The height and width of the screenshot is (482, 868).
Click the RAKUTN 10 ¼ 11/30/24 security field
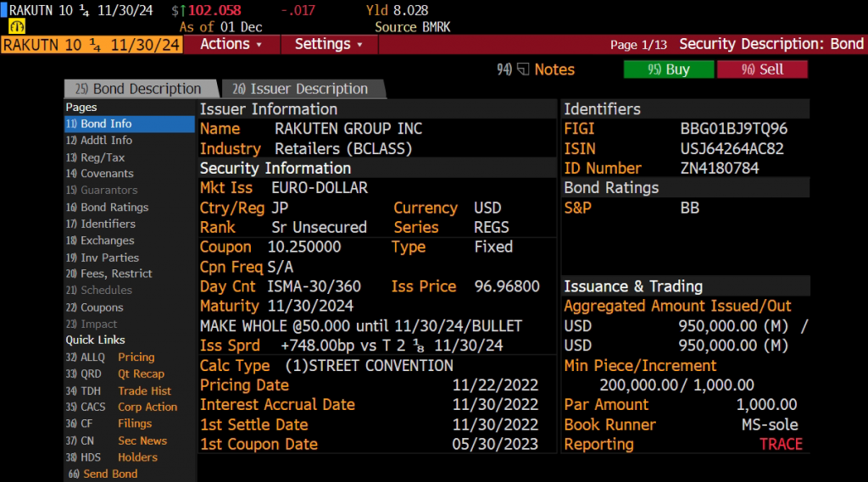(x=92, y=45)
